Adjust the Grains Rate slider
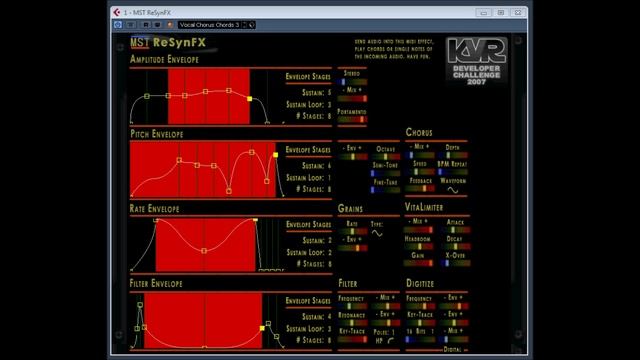 (x=352, y=231)
